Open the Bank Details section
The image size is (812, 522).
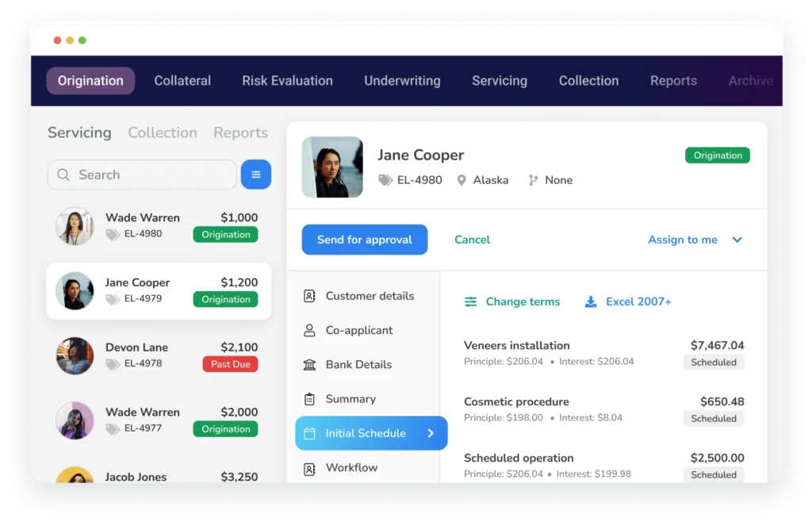[358, 365]
